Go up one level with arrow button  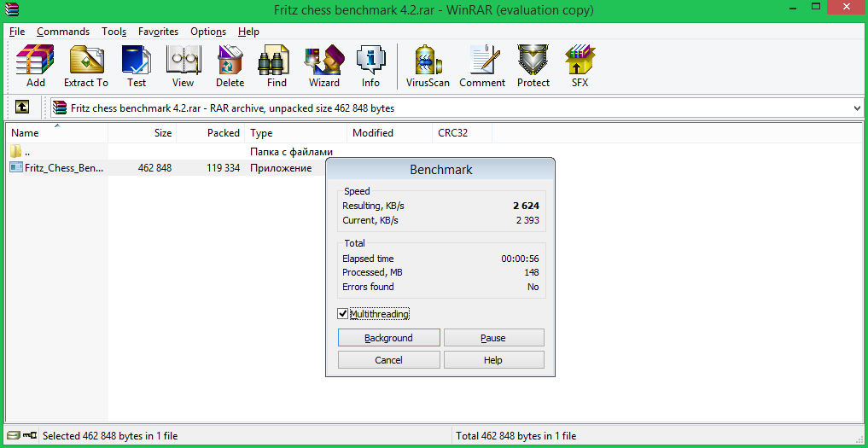(x=22, y=107)
